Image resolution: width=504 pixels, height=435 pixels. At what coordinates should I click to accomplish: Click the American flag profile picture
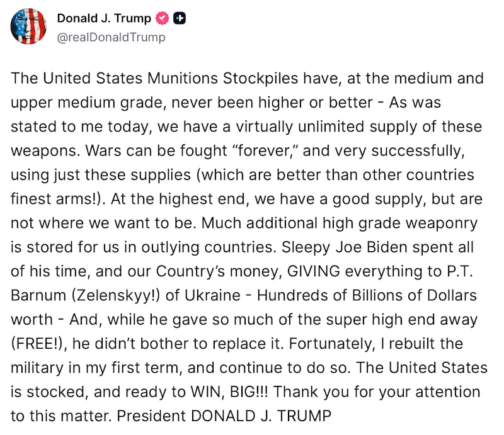(28, 25)
